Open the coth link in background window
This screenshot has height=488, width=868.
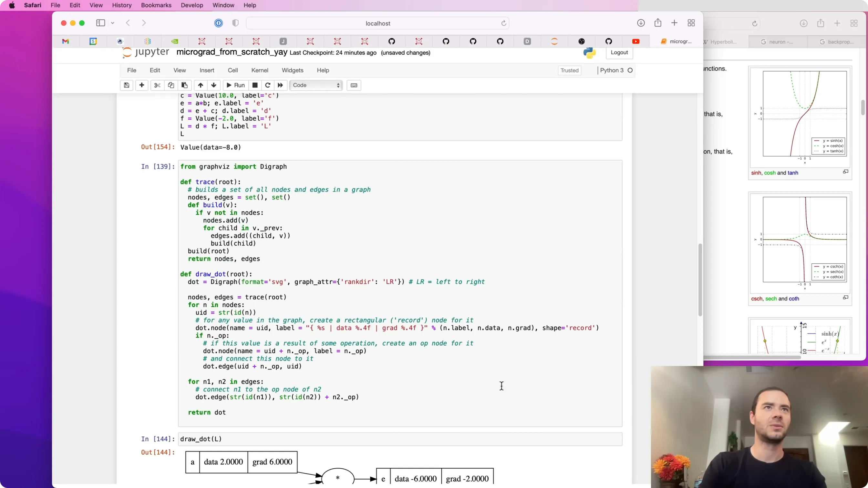click(794, 299)
